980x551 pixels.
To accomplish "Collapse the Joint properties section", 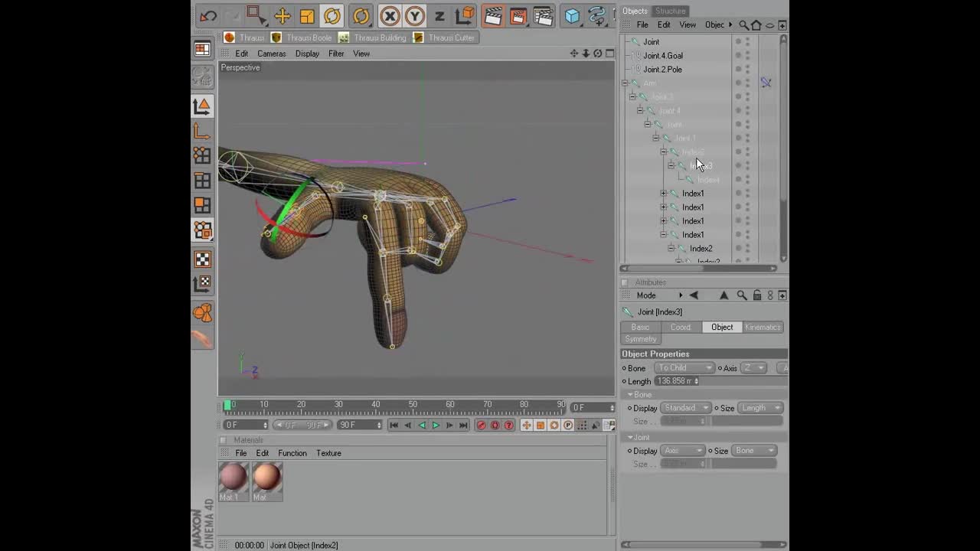I will pyautogui.click(x=631, y=438).
